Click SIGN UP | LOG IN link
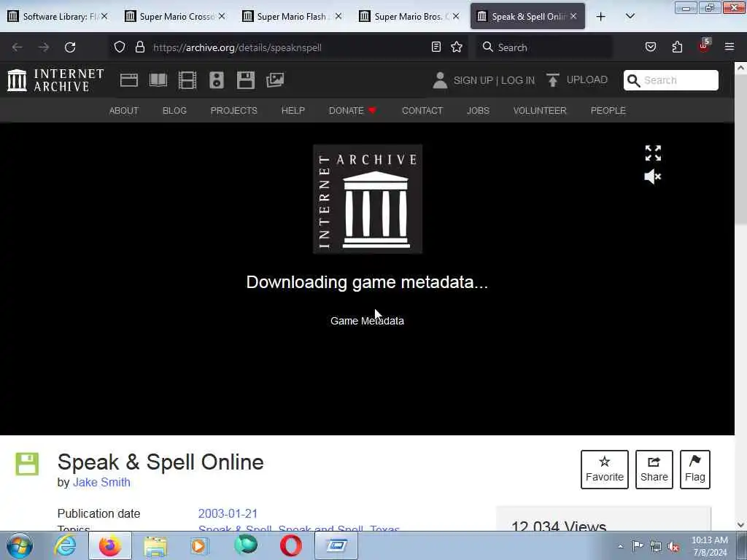Image resolution: width=747 pixels, height=560 pixels. [494, 80]
